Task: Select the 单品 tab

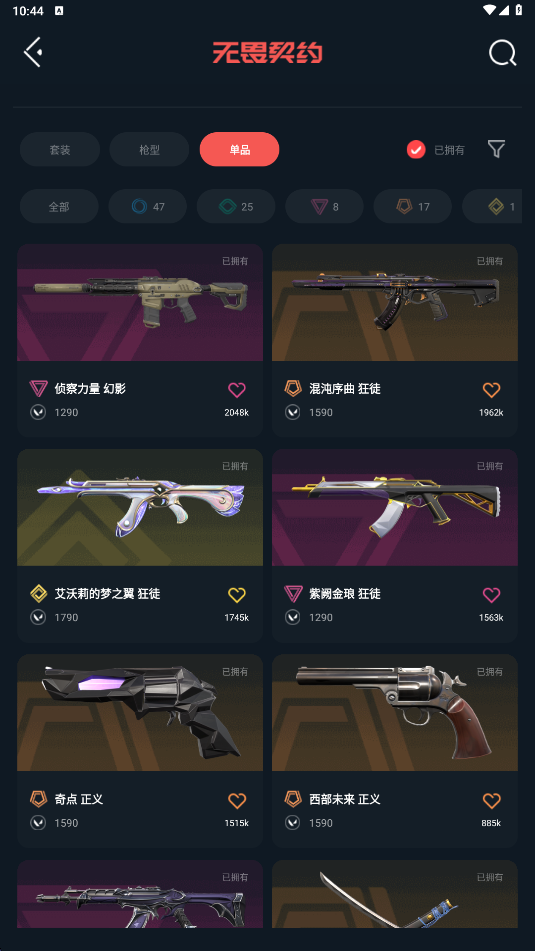Action: click(x=240, y=149)
